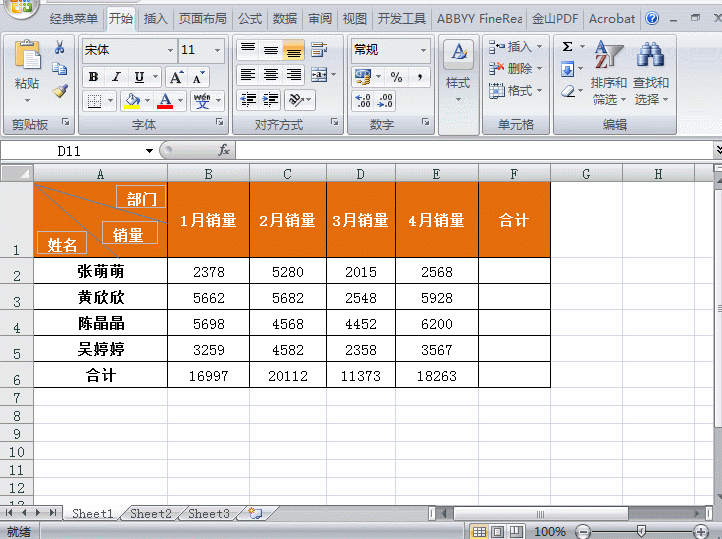Toggle center horizontal alignment

[270, 75]
